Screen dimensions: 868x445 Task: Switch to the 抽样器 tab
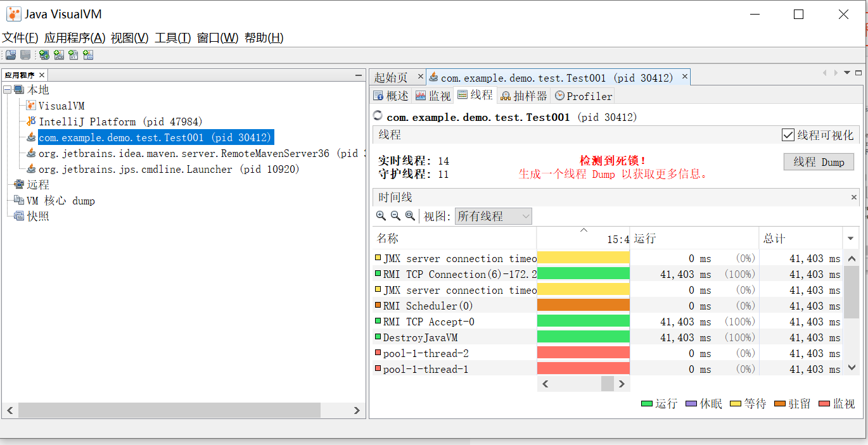(524, 96)
